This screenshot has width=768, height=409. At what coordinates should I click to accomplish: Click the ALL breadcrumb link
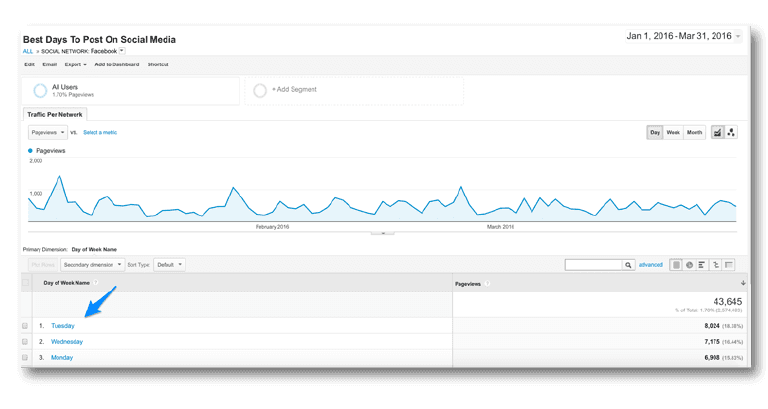pos(28,51)
